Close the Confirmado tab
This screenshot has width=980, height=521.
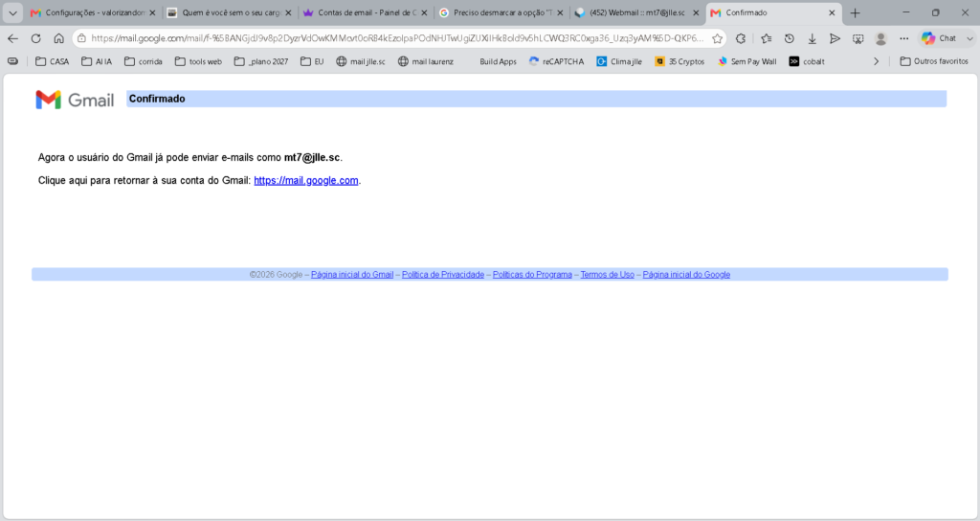pos(832,12)
